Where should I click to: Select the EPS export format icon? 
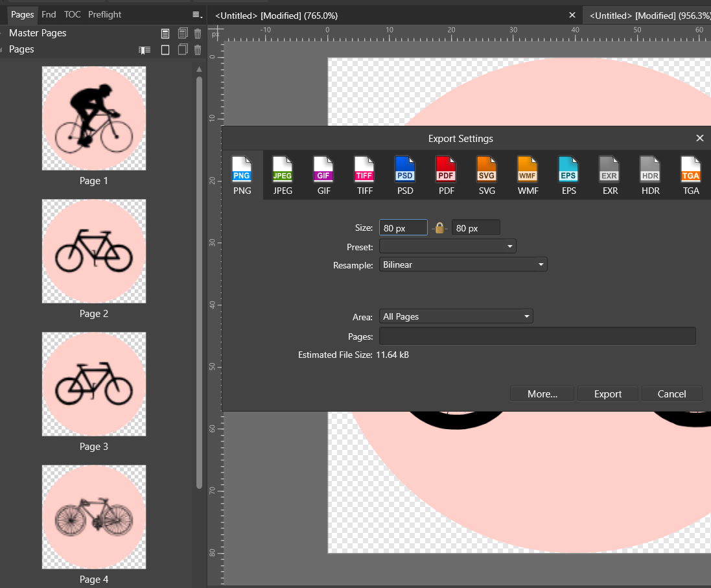(568, 176)
